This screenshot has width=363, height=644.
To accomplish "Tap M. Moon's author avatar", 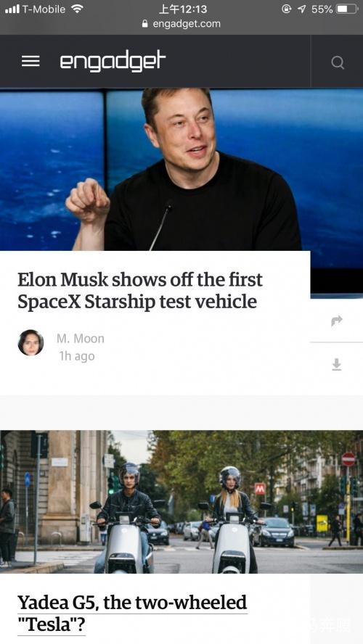I will click(x=30, y=342).
